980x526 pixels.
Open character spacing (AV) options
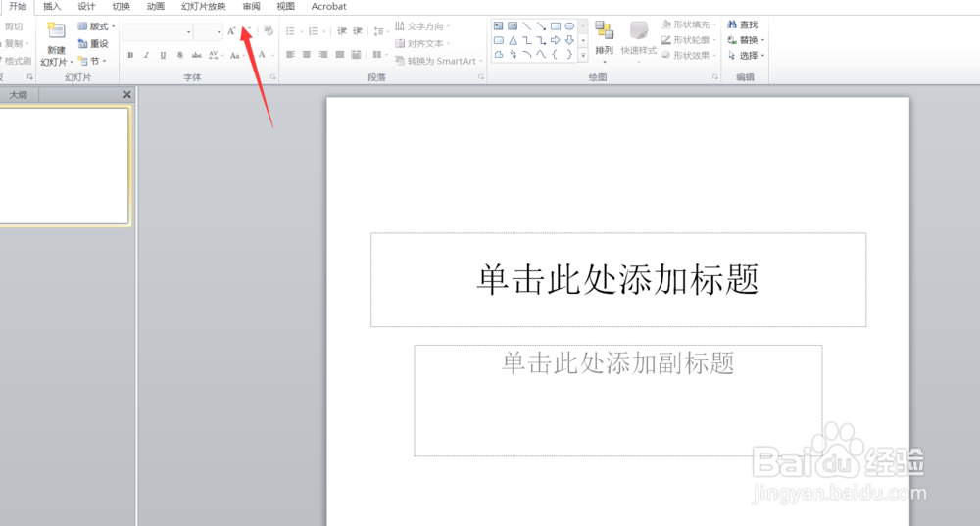pos(215,55)
